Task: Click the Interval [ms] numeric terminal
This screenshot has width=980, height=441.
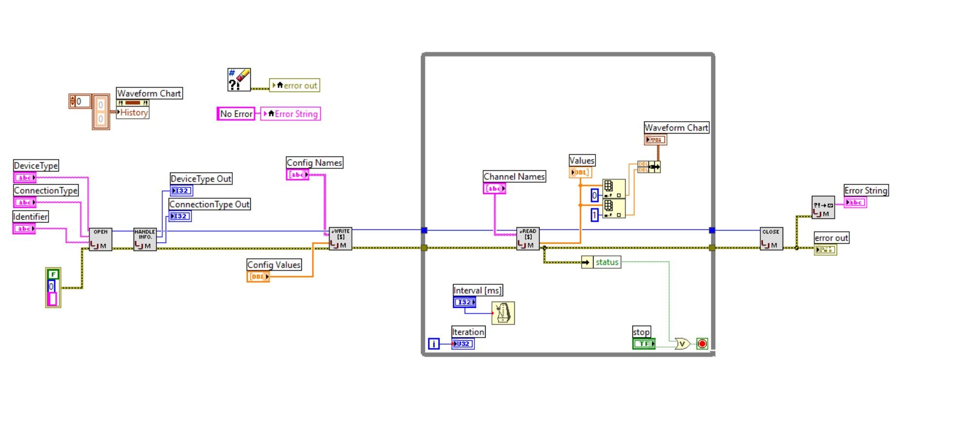Action: tap(465, 302)
